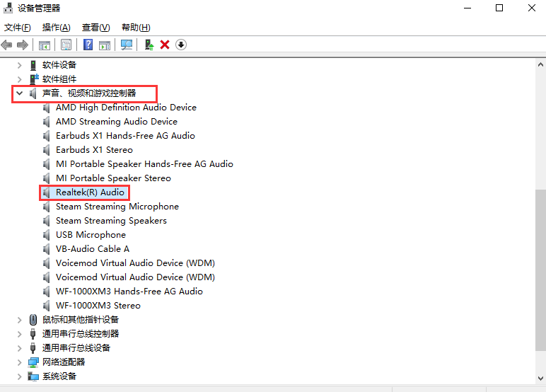The height and width of the screenshot is (392, 546).
Task: Open the Help toolbar icon
Action: pos(88,45)
